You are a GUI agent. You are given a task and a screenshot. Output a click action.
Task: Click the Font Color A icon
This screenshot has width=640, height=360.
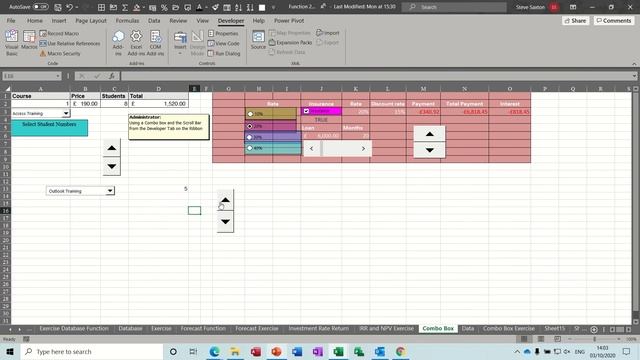[199, 7]
